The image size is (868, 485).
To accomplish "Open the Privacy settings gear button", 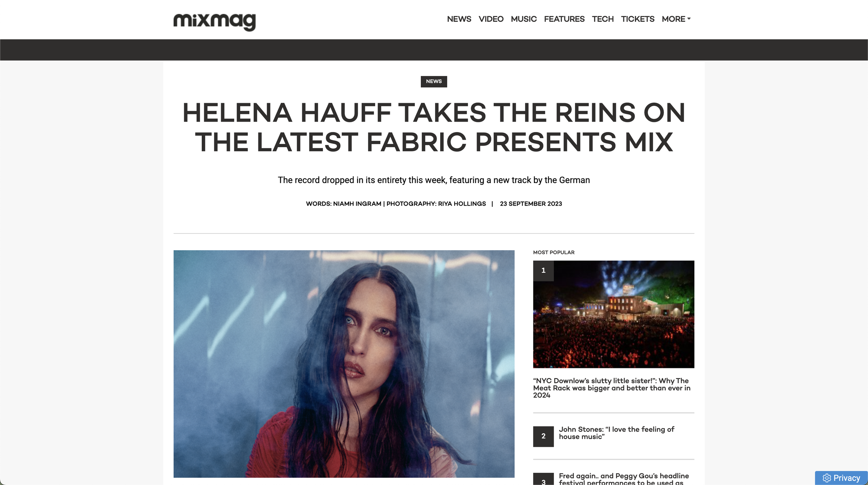I will pos(841,478).
